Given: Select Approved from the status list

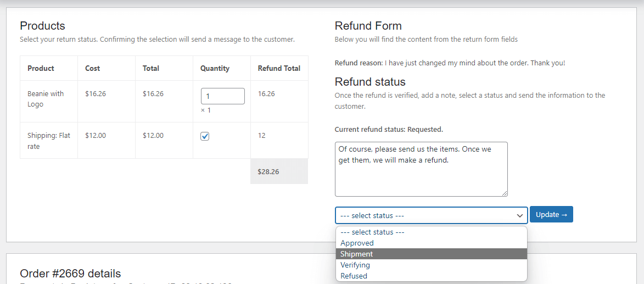Looking at the screenshot, I should 431,243.
